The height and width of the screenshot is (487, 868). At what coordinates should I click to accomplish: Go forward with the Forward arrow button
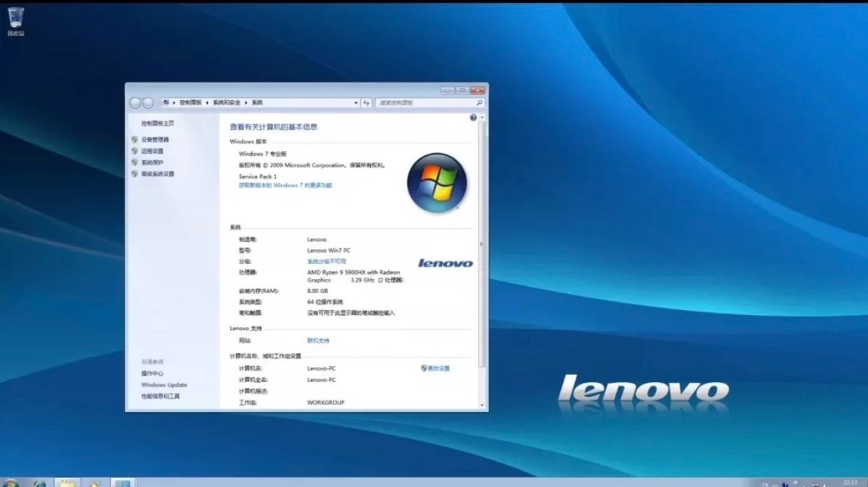pyautogui.click(x=148, y=103)
